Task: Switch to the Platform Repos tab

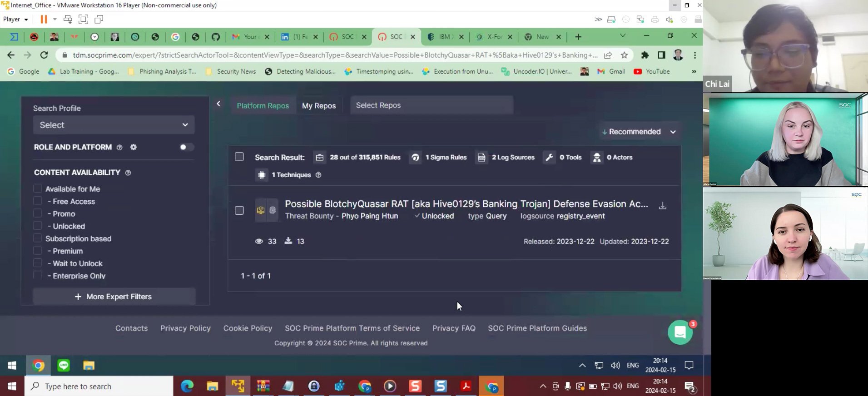Action: (263, 105)
